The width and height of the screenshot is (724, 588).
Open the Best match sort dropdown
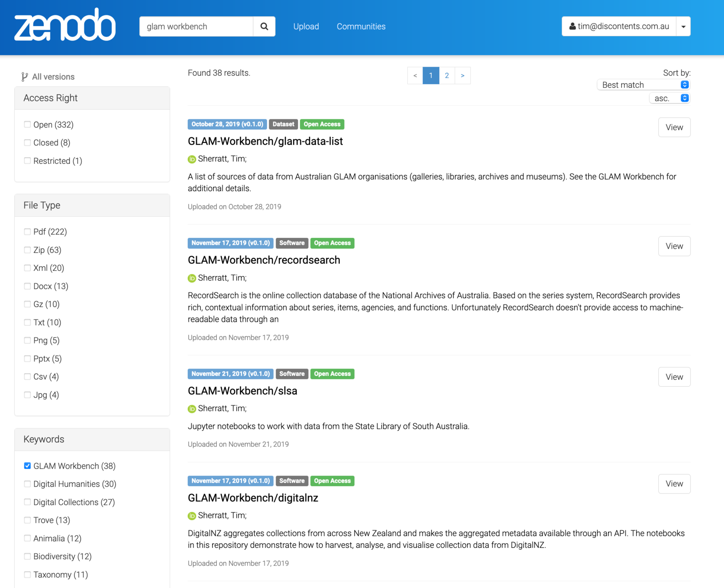coord(643,85)
